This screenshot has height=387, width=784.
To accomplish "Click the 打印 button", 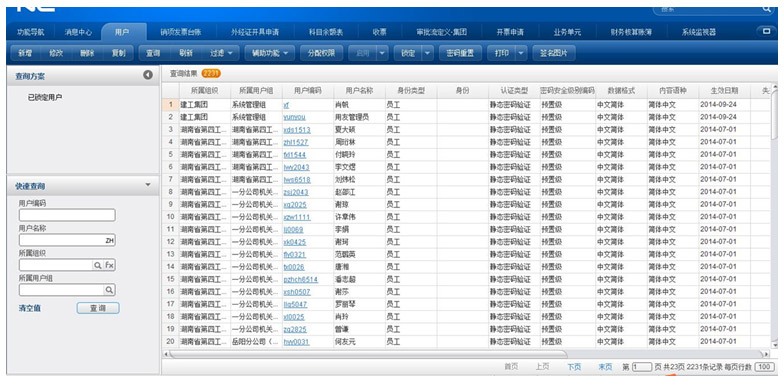I will tap(502, 53).
